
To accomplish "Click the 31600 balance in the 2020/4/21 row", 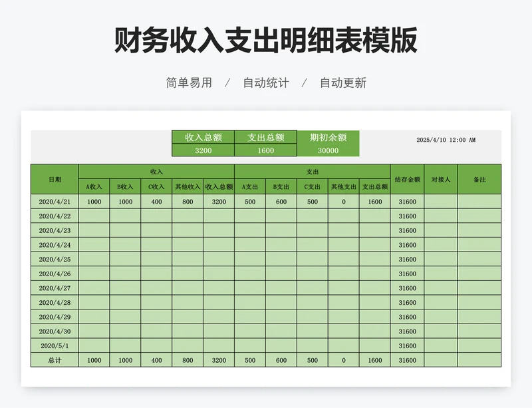I will point(407,202).
